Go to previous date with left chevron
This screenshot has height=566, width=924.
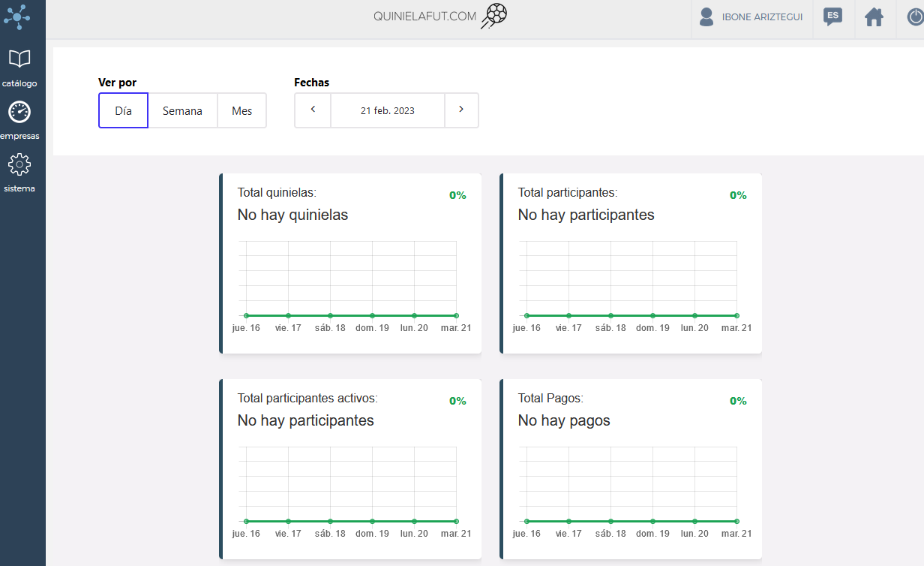[313, 110]
